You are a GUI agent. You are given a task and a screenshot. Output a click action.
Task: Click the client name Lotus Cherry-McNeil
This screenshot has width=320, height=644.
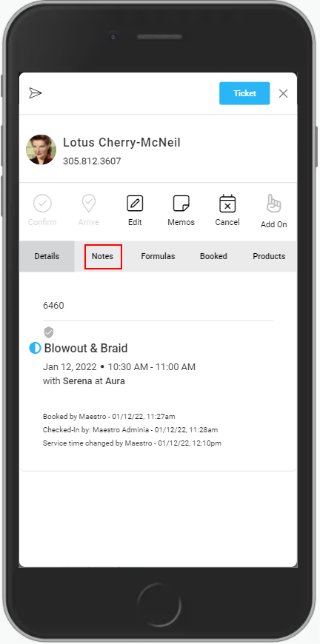tap(121, 143)
